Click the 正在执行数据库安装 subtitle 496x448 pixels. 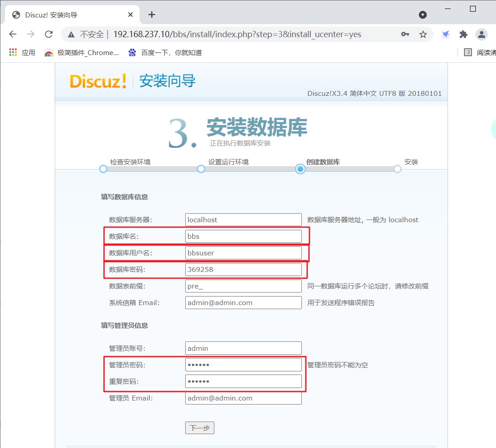pos(240,143)
